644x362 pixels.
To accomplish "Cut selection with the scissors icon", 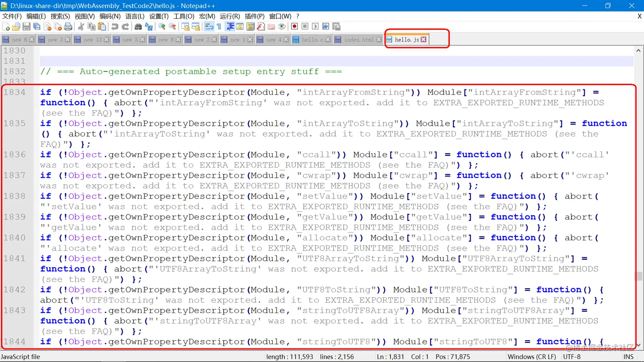I will (x=80, y=26).
